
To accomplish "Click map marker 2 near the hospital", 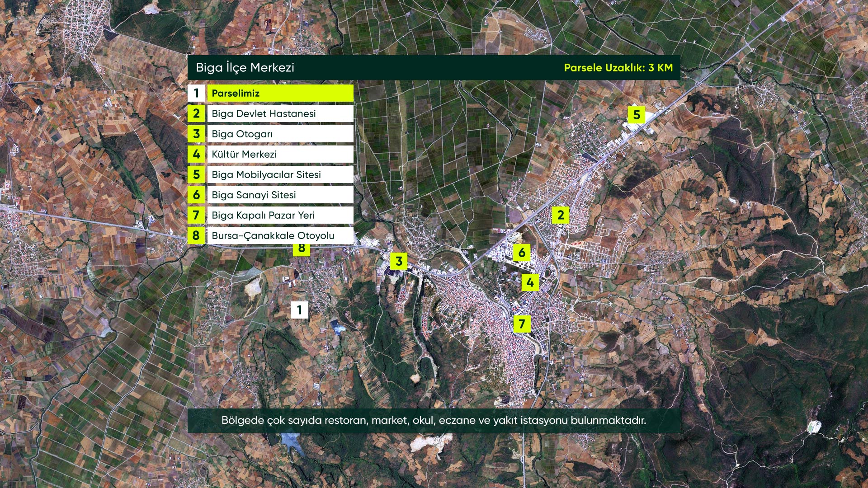I will (x=561, y=215).
